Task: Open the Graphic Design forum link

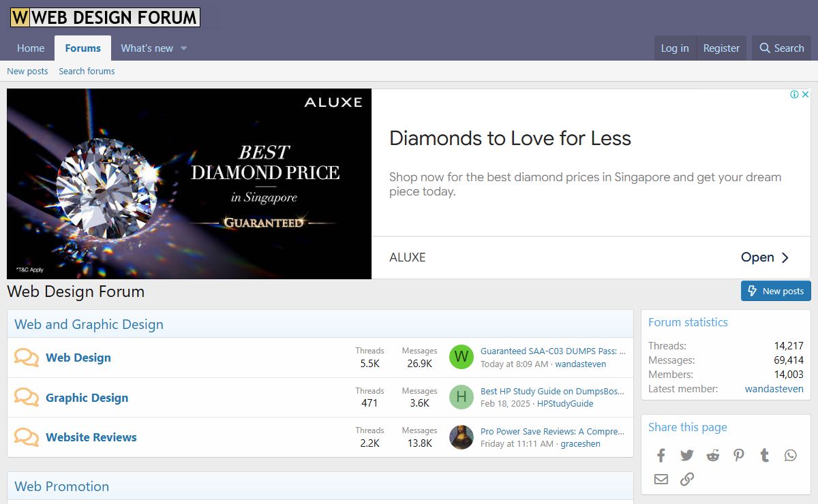Action: click(x=87, y=398)
